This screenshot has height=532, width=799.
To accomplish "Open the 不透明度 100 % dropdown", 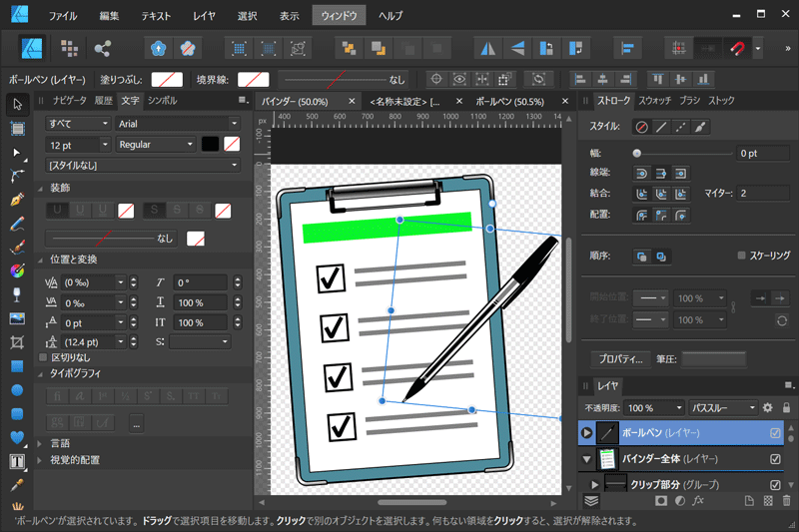I will pyautogui.click(x=654, y=408).
